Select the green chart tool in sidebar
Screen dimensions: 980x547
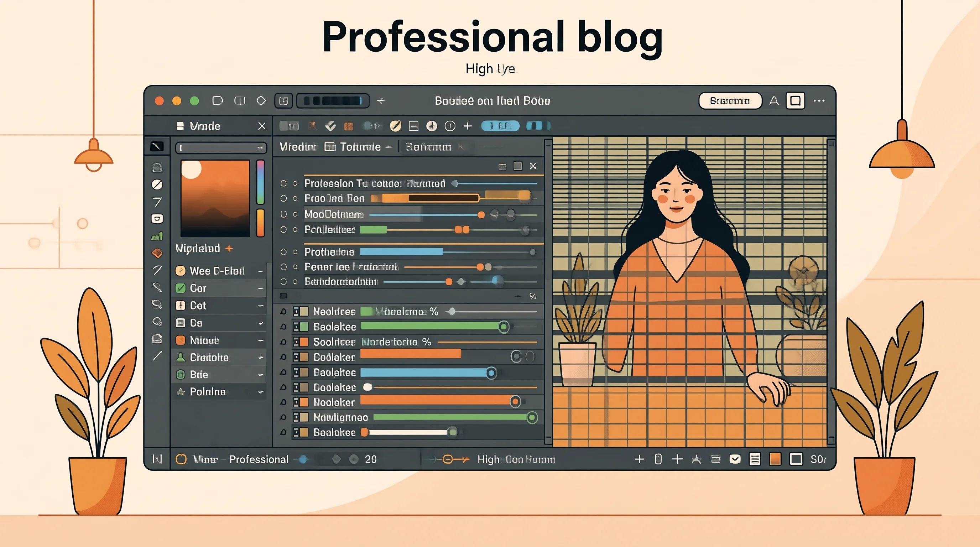(x=157, y=236)
